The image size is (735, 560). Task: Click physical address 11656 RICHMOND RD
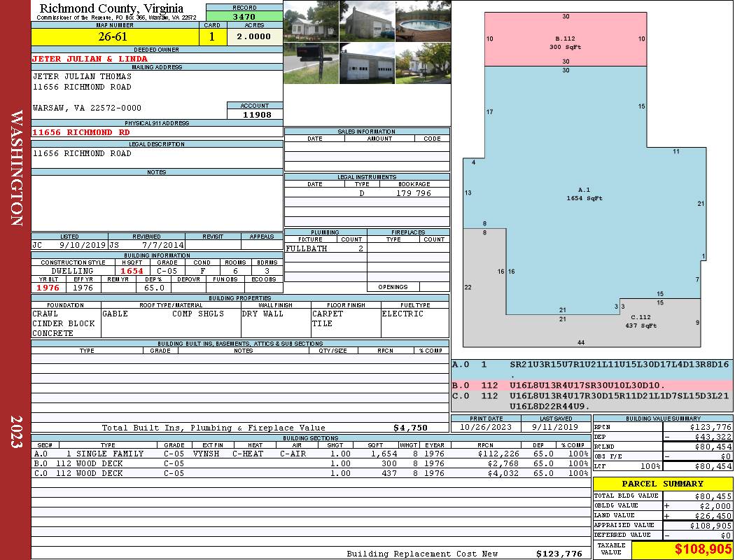[x=80, y=132]
